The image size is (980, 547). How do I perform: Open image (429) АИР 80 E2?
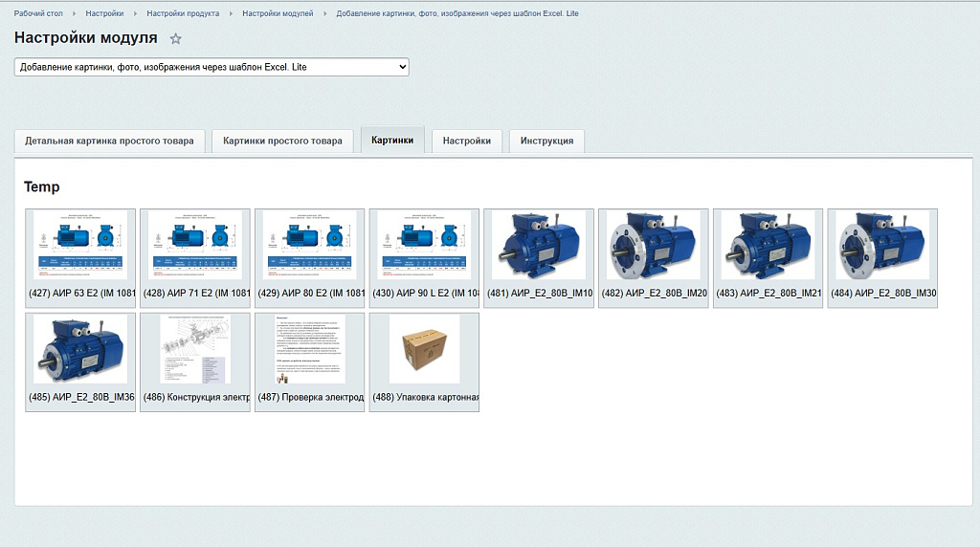click(x=310, y=246)
